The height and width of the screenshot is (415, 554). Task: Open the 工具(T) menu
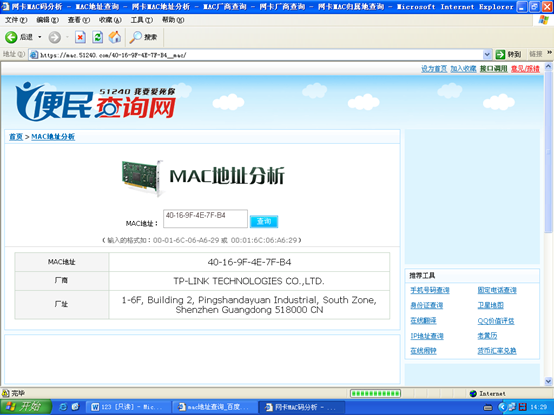click(142, 20)
